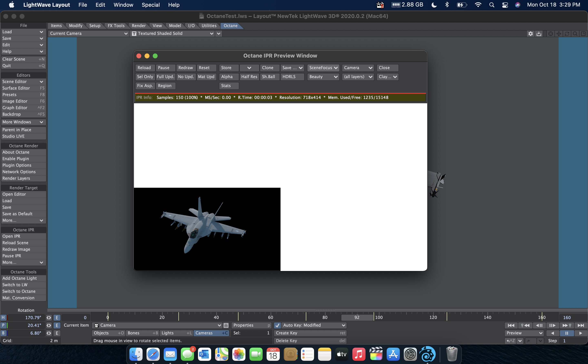The width and height of the screenshot is (588, 364).
Task: Toggle the Auto Key checkbox
Action: (x=277, y=325)
